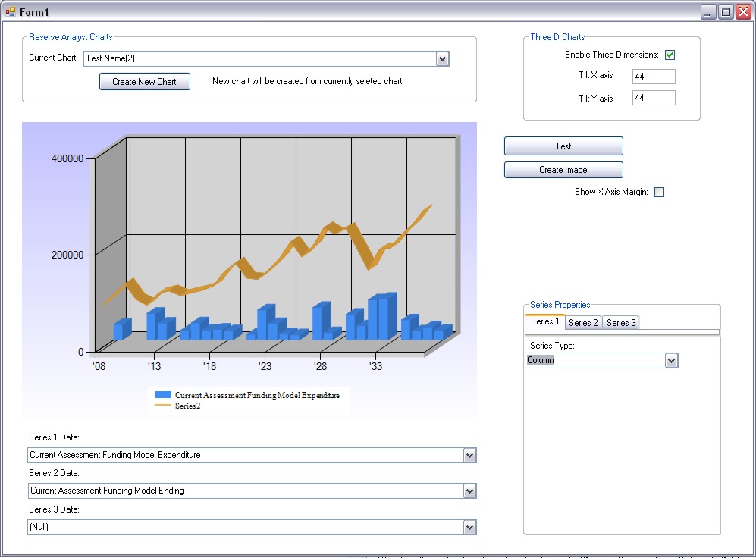Image resolution: width=756 pixels, height=558 pixels.
Task: Click the Series 3 Data label
Action: (x=54, y=509)
